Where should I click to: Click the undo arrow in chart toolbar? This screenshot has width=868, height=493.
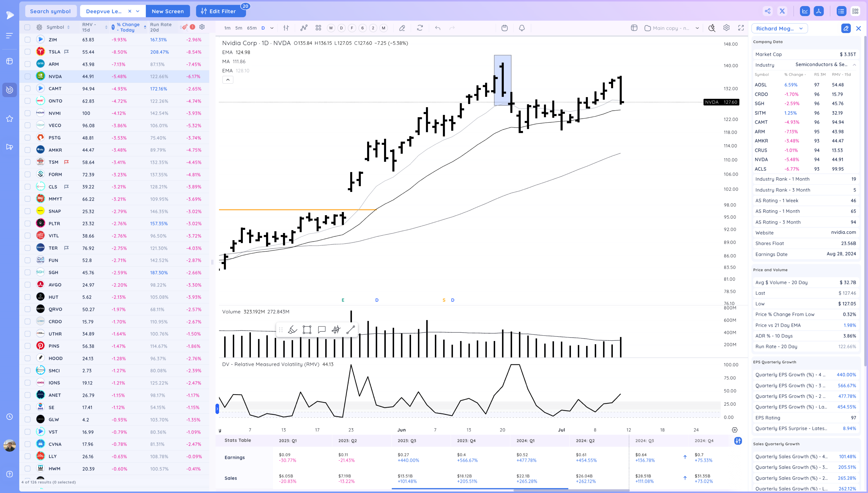click(x=438, y=28)
